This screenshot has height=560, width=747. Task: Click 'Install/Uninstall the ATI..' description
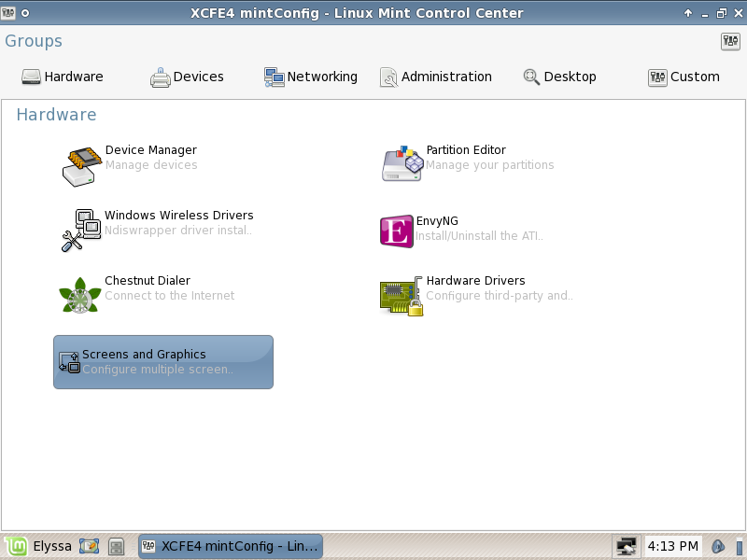479,236
